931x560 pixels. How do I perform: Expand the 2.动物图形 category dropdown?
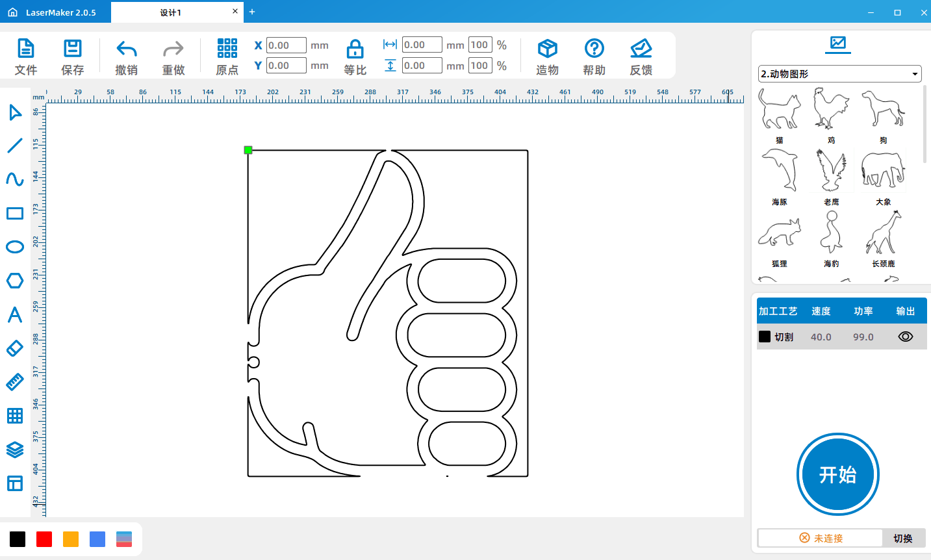(x=840, y=74)
